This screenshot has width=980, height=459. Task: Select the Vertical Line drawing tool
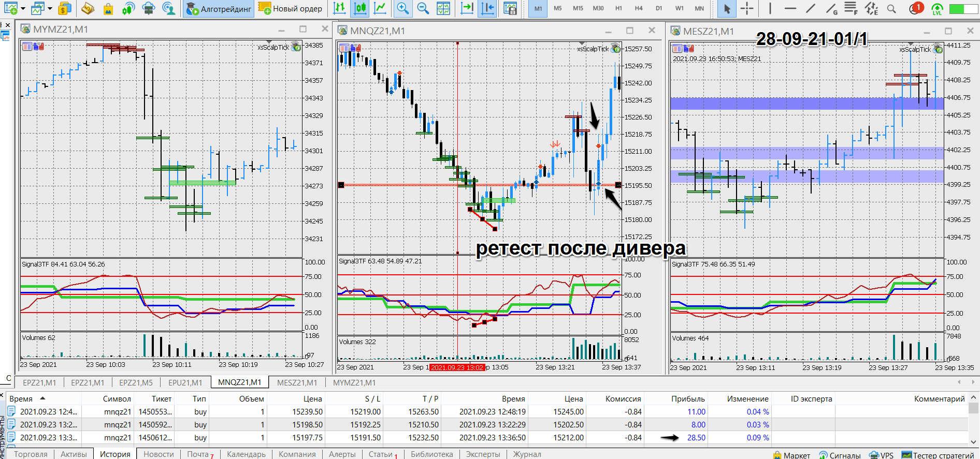click(770, 8)
